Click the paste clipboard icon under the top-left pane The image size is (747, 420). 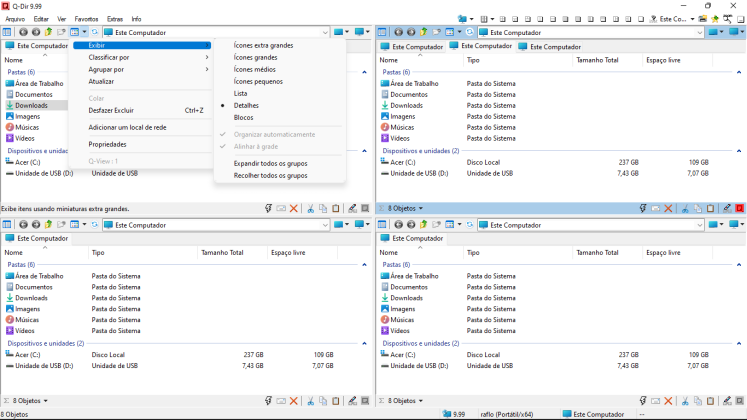click(336, 209)
